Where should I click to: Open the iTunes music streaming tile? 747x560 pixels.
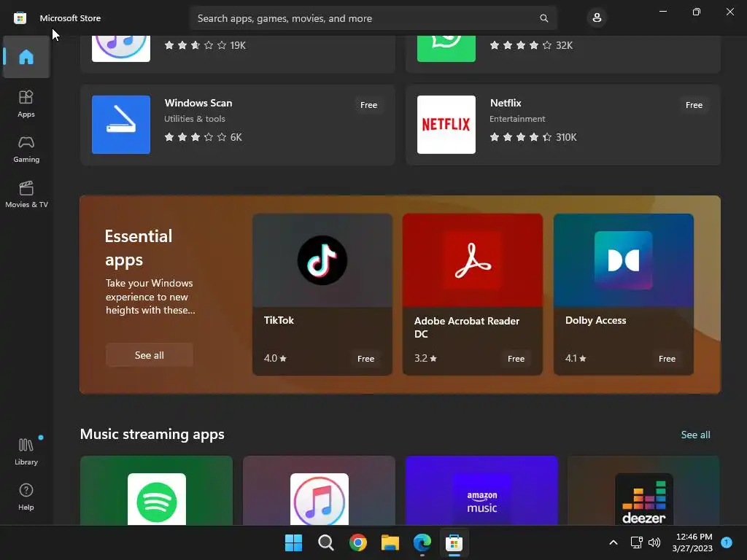tap(320, 491)
